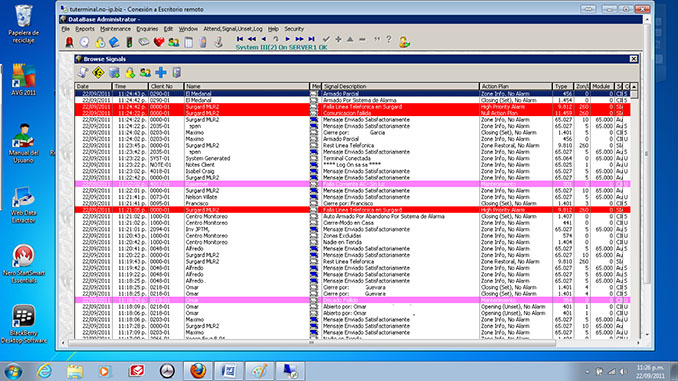Select the 'Auto Armado Por Abandono' signal row
This screenshot has width=678, height=381.
352,216
